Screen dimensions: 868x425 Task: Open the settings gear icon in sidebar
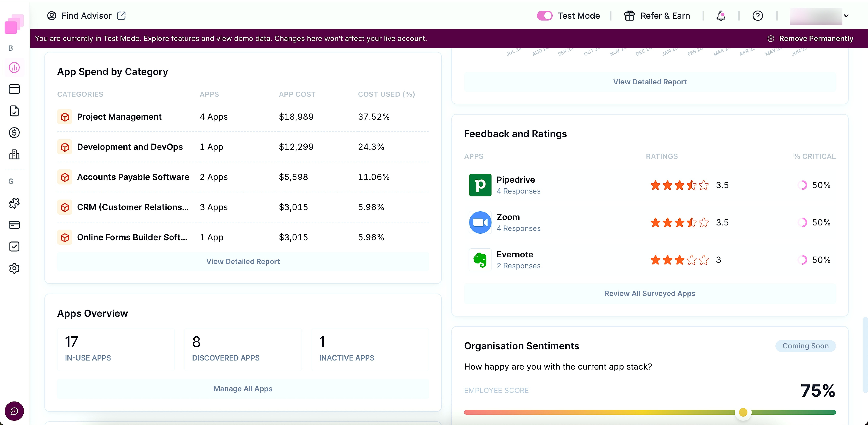pyautogui.click(x=14, y=268)
